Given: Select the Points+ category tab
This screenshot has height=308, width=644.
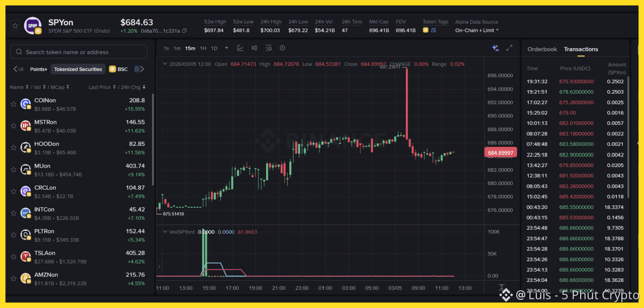Looking at the screenshot, I should coord(39,69).
